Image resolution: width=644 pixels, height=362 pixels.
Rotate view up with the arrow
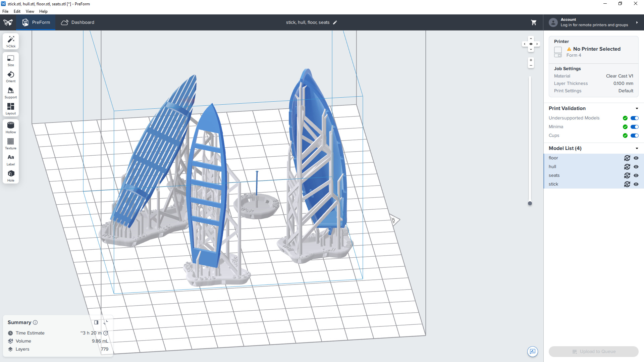531,39
